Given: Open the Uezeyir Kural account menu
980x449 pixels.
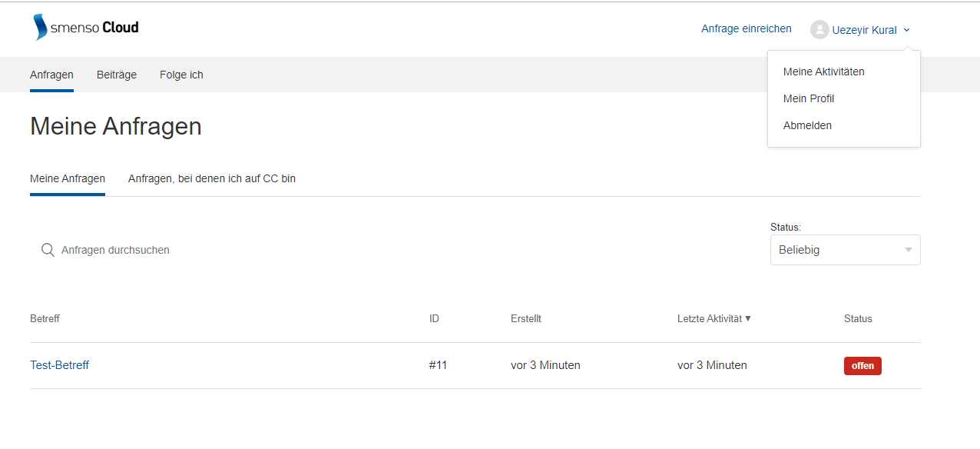Looking at the screenshot, I should [861, 30].
